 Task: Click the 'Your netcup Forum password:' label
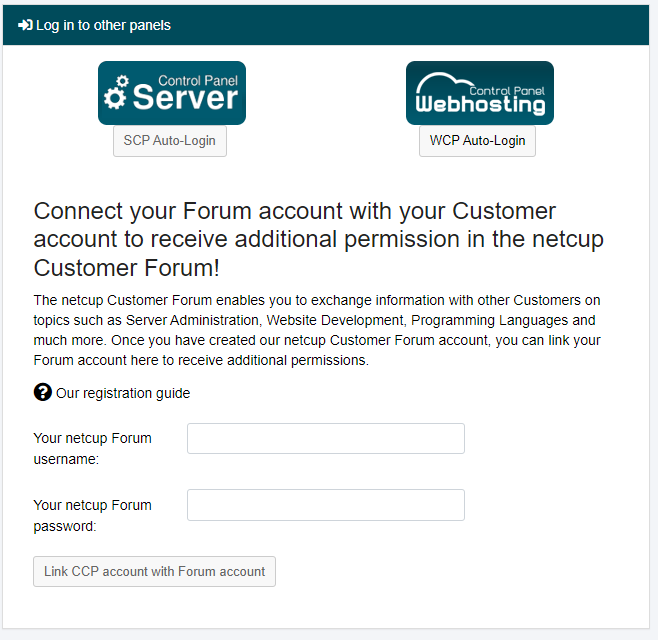pyautogui.click(x=92, y=515)
